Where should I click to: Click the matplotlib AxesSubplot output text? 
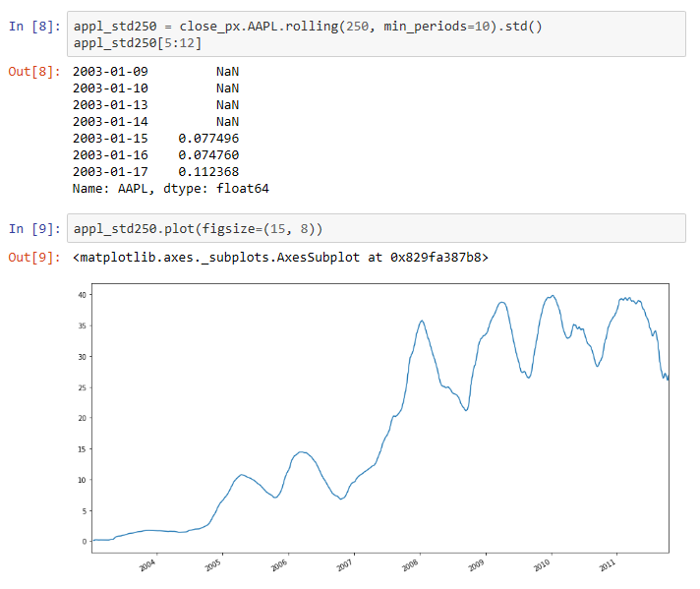280,258
